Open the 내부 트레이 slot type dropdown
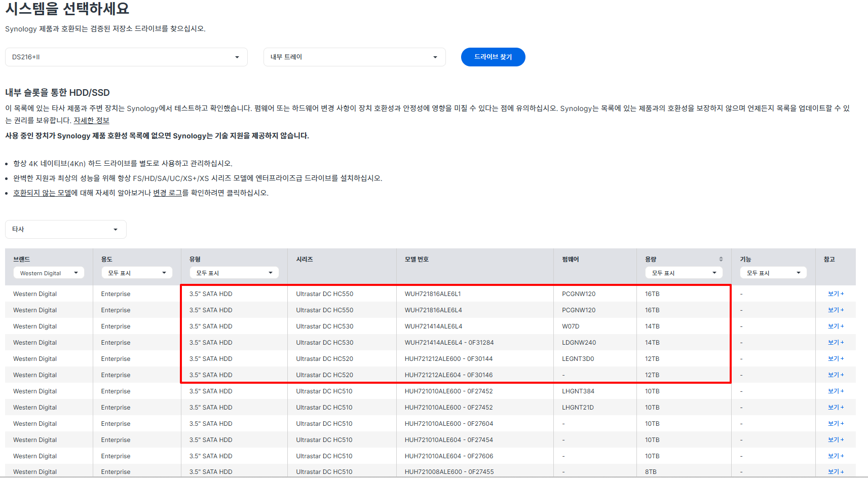This screenshot has height=478, width=868. tap(354, 57)
